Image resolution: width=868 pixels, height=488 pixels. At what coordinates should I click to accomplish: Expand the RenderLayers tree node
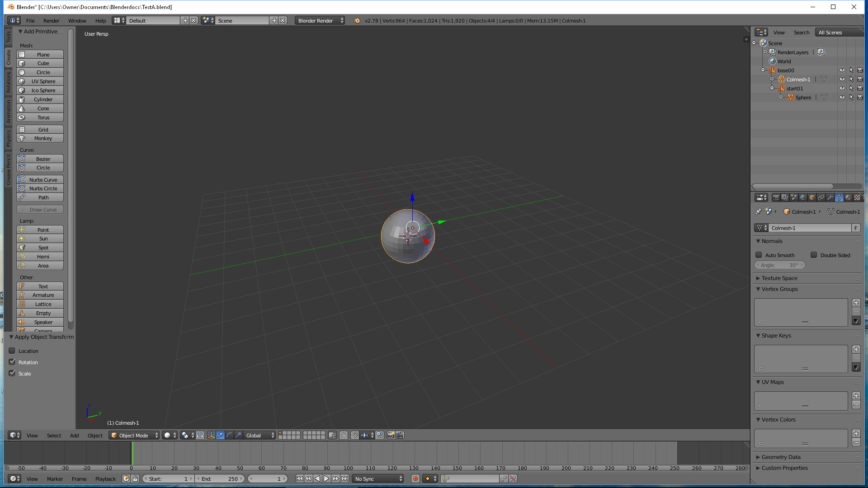point(765,52)
